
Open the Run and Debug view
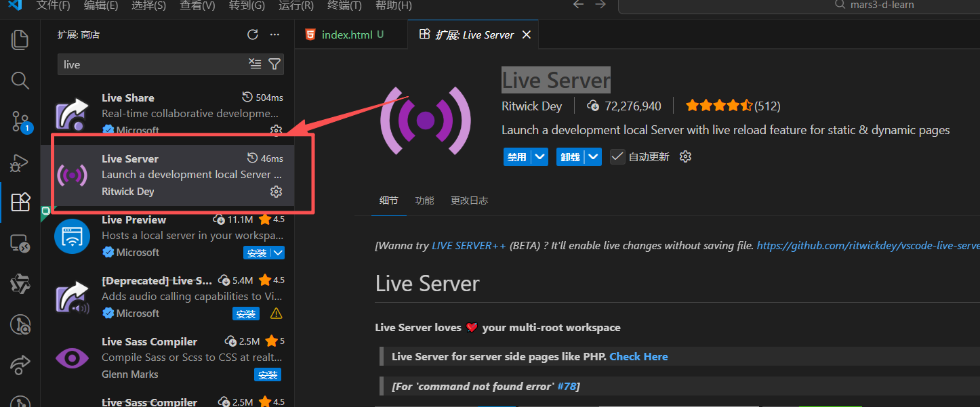pyautogui.click(x=20, y=163)
